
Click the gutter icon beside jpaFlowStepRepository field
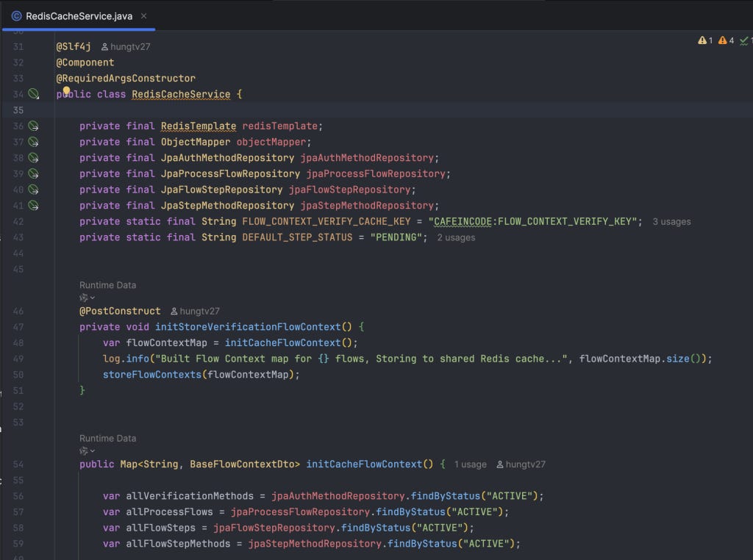[x=33, y=190]
